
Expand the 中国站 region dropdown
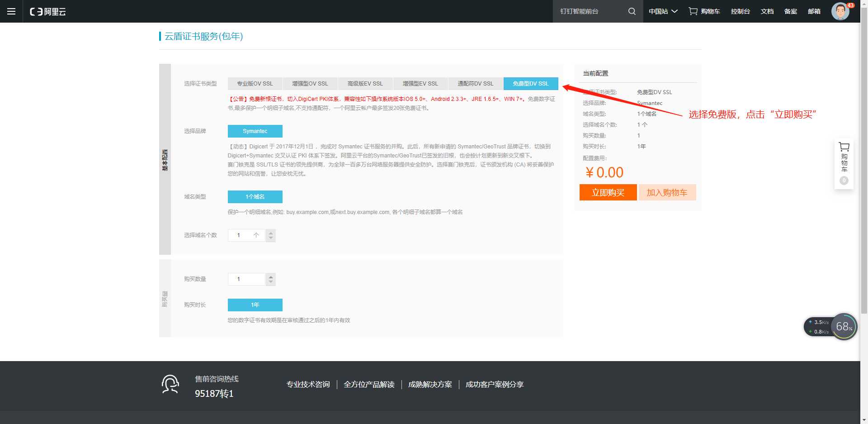[663, 11]
